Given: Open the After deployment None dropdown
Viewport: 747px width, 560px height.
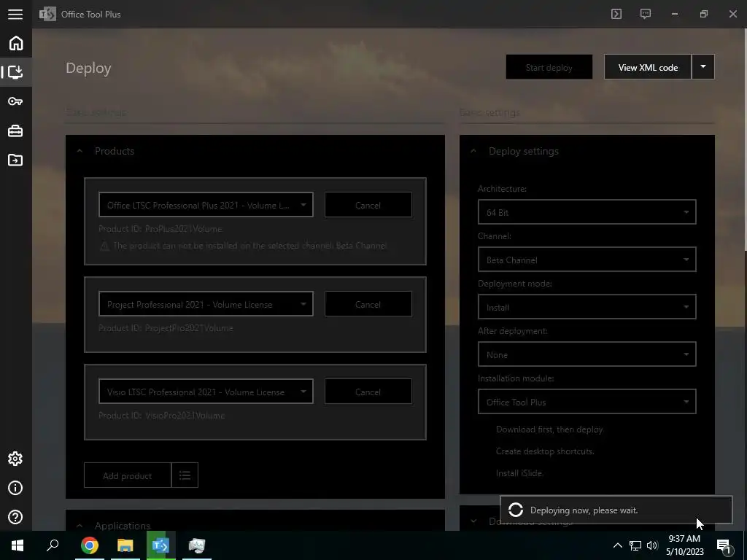Looking at the screenshot, I should (x=587, y=354).
